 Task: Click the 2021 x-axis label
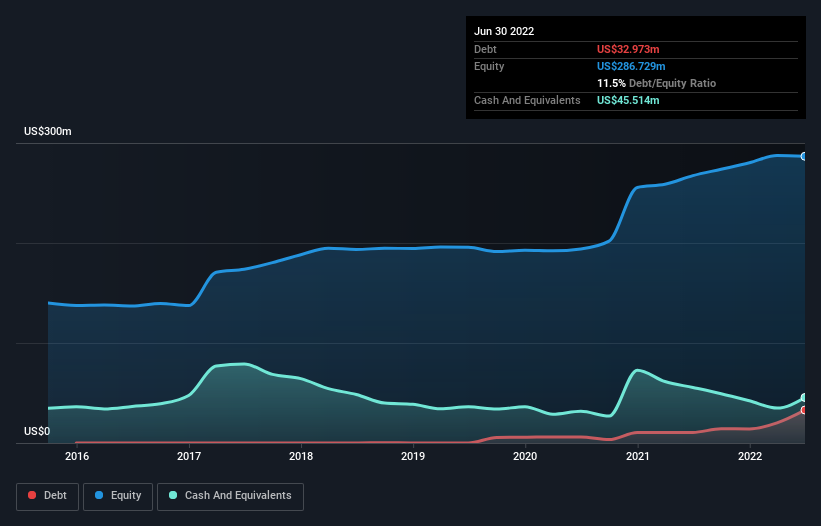tap(638, 456)
